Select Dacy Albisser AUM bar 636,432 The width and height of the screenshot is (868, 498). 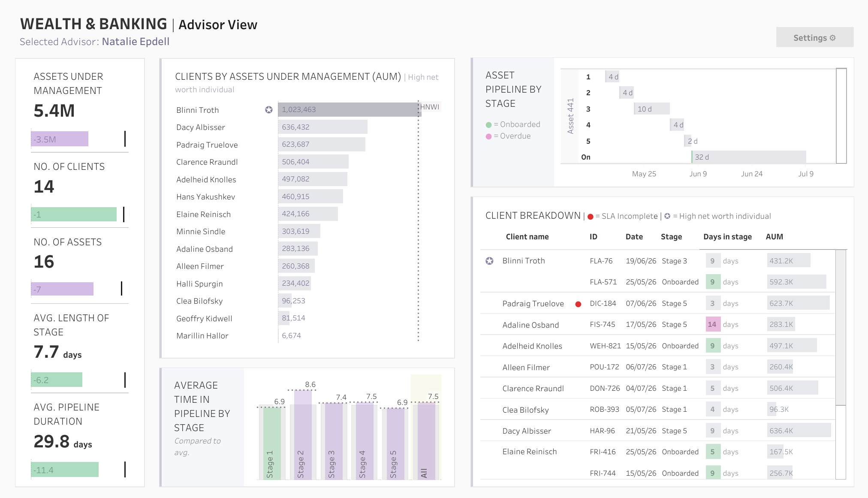tap(323, 127)
